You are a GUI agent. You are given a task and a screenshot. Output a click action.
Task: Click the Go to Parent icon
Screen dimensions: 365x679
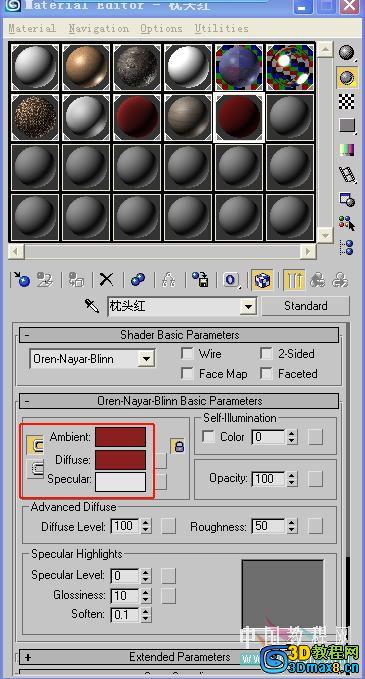click(317, 280)
